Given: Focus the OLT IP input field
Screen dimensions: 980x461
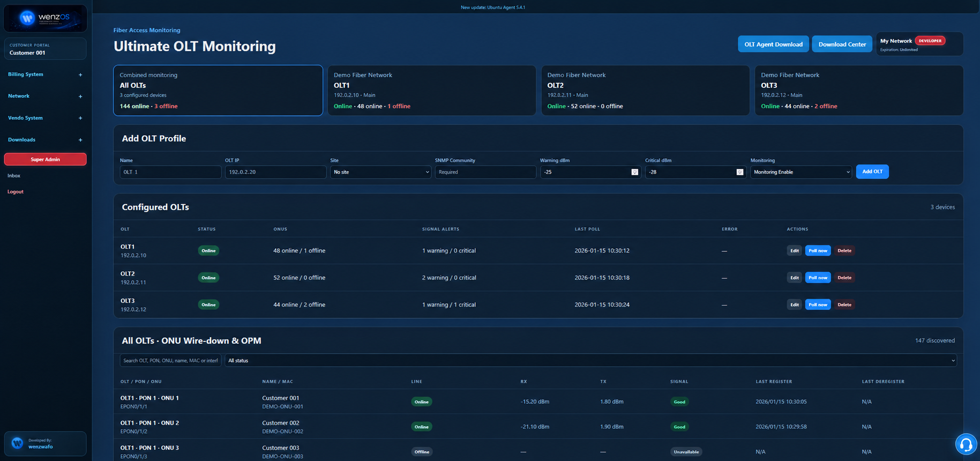Looking at the screenshot, I should tap(275, 172).
